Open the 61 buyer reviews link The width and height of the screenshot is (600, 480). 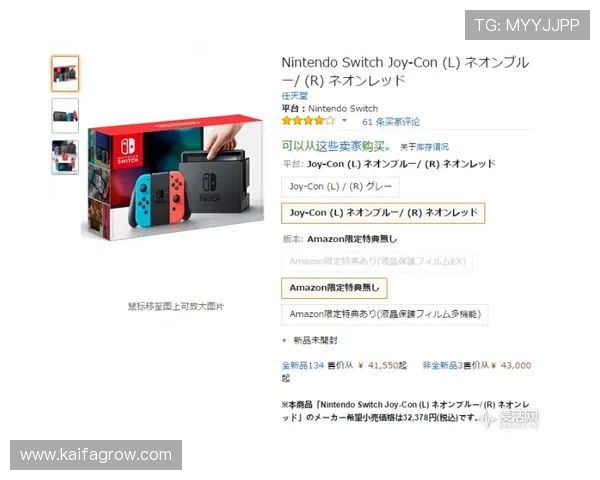click(391, 122)
